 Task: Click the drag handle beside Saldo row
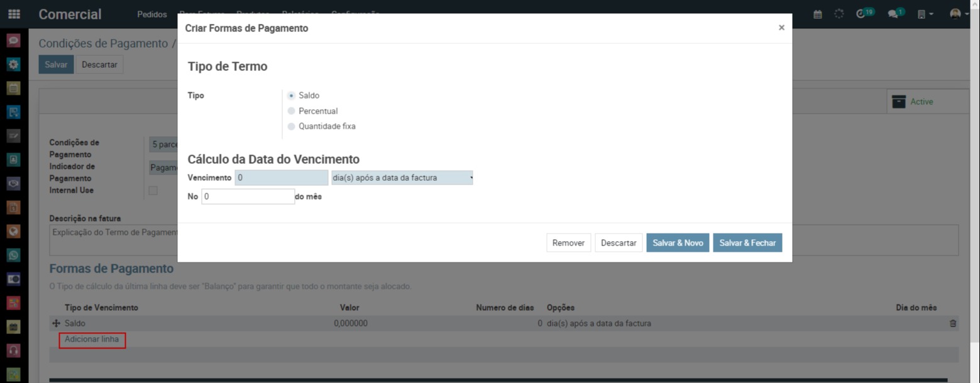56,323
